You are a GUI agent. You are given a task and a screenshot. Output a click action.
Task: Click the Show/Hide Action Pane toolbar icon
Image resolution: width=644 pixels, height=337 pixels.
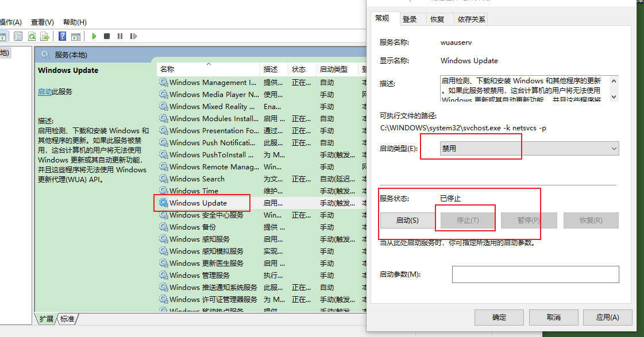pyautogui.click(x=76, y=36)
